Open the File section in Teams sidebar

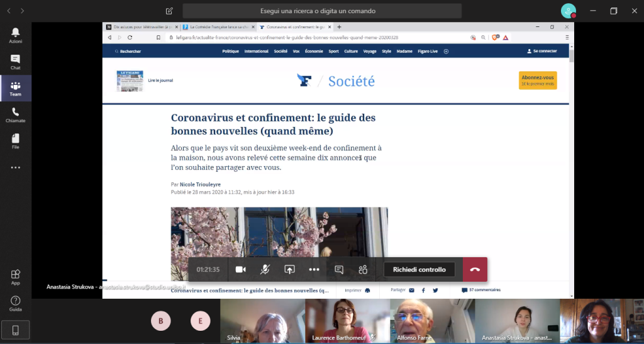click(x=16, y=141)
